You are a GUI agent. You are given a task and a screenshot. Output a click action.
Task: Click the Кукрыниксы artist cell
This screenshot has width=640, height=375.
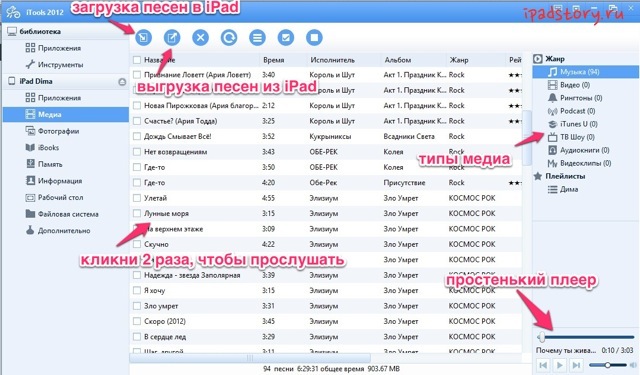click(x=330, y=136)
